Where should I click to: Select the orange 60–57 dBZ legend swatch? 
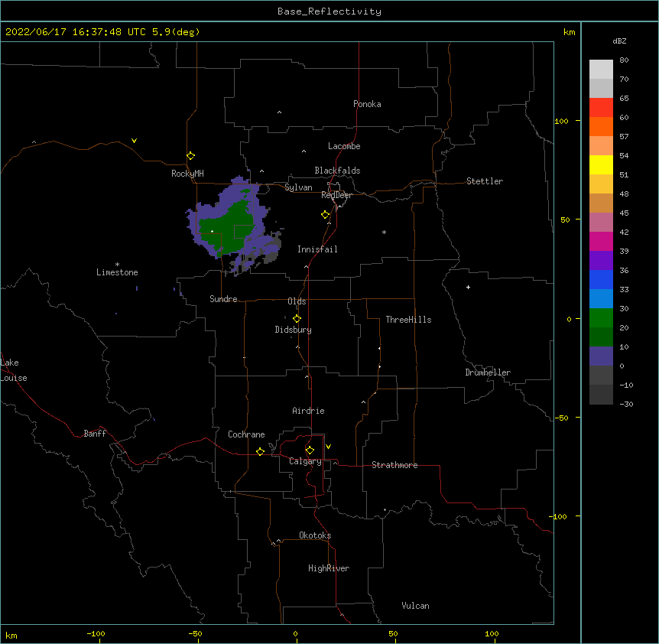[x=601, y=126]
